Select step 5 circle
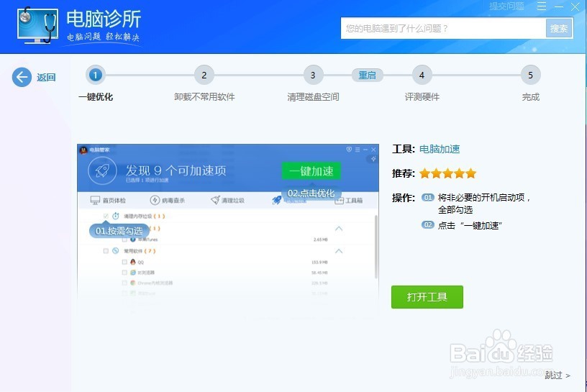Screen dimensions: 587x392 530,75
